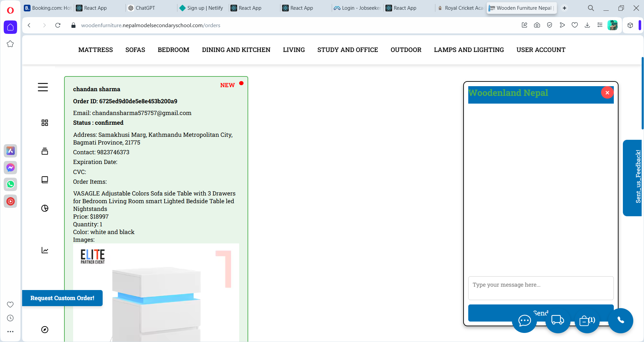Close the Woodenland Nepal chat window

pos(607,93)
